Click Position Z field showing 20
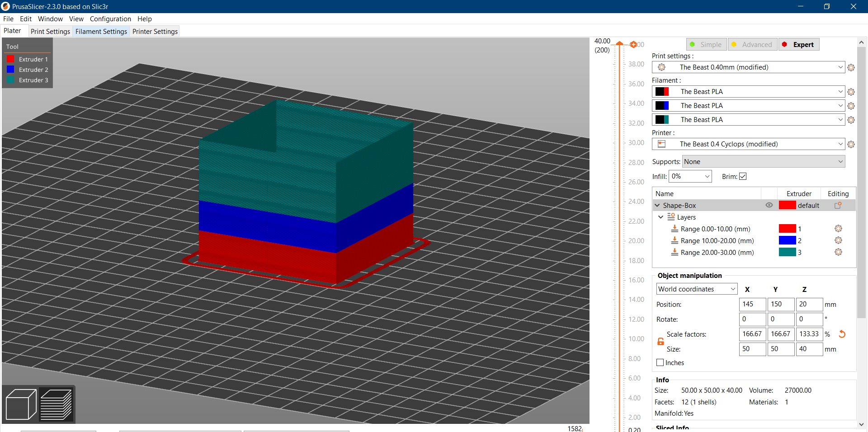This screenshot has height=432, width=868. click(x=809, y=304)
